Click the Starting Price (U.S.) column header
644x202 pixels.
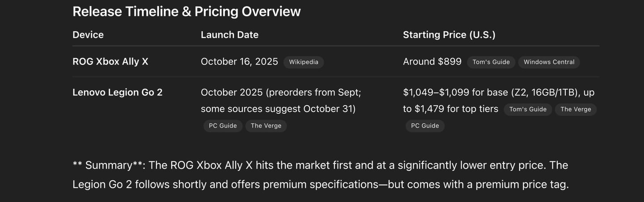pos(449,35)
